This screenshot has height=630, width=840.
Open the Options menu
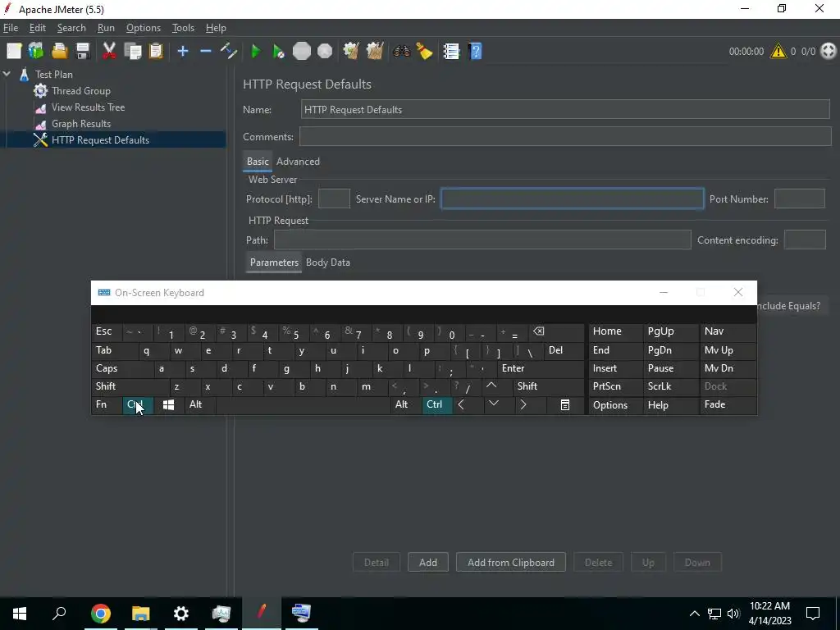143,28
